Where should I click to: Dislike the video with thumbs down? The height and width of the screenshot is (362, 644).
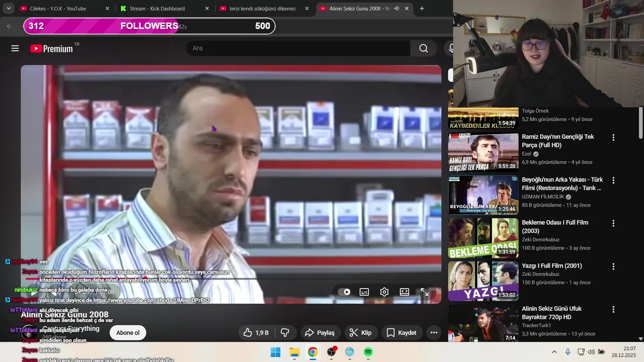point(285,333)
